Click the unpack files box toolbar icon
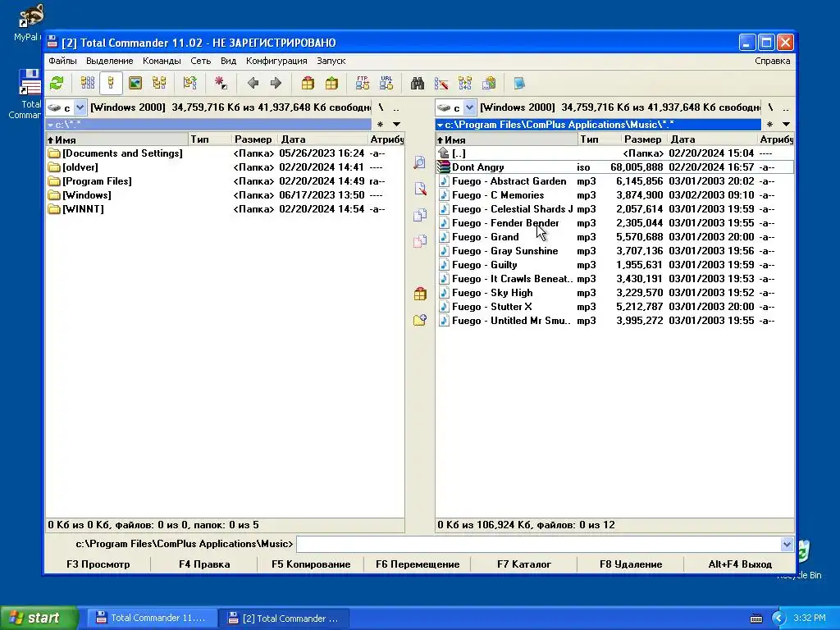Screen dimensions: 840x630 coord(331,83)
